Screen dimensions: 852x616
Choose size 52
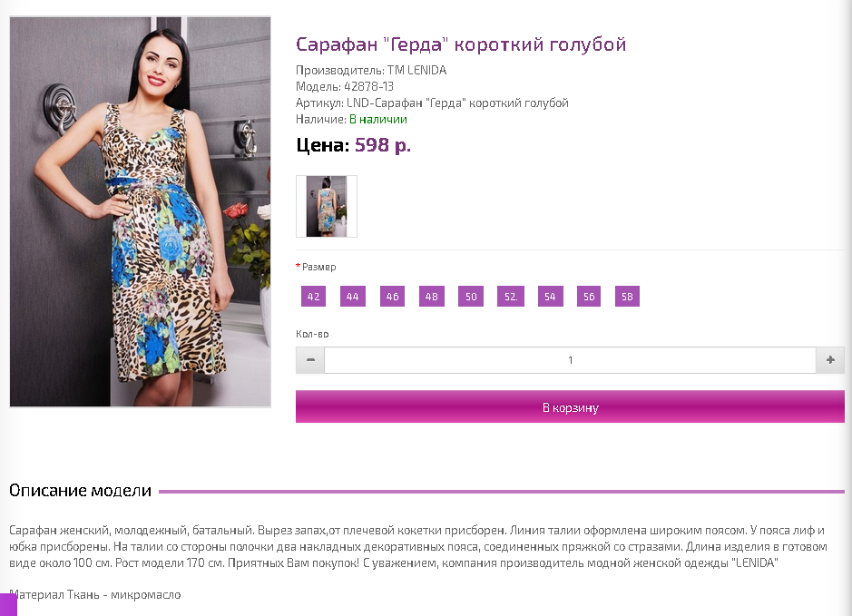511,297
